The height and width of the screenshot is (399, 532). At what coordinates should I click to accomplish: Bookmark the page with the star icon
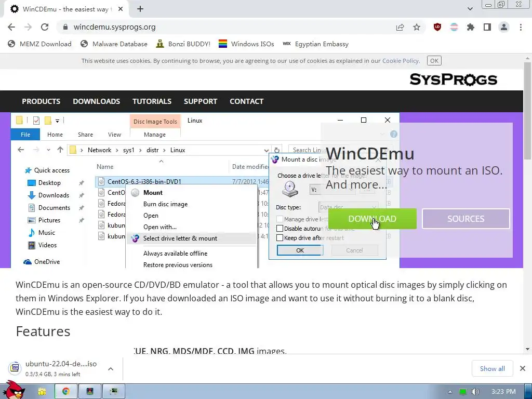click(417, 27)
